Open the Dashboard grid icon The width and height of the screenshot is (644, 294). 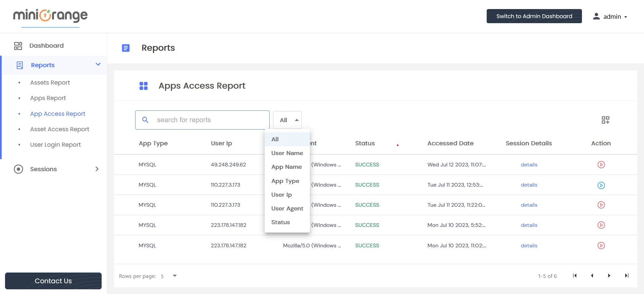click(18, 46)
